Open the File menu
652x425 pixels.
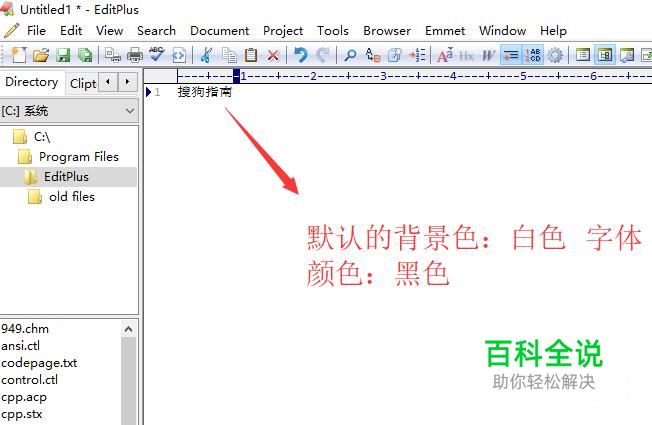tap(36, 31)
